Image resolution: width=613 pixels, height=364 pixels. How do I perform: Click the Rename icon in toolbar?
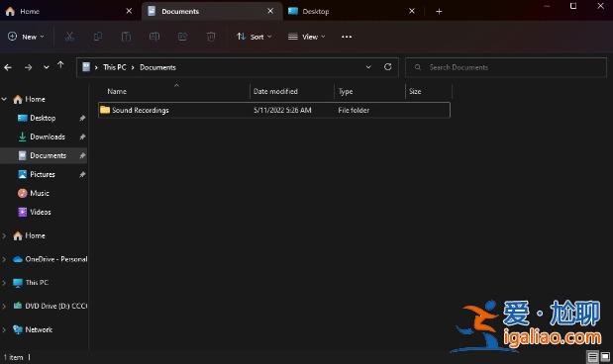154,37
